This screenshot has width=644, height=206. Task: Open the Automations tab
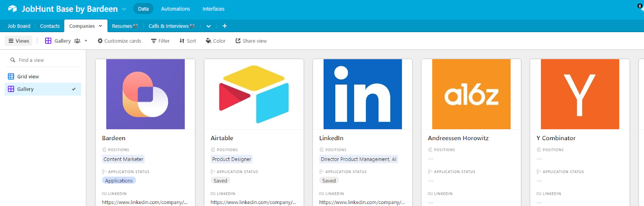pos(175,9)
